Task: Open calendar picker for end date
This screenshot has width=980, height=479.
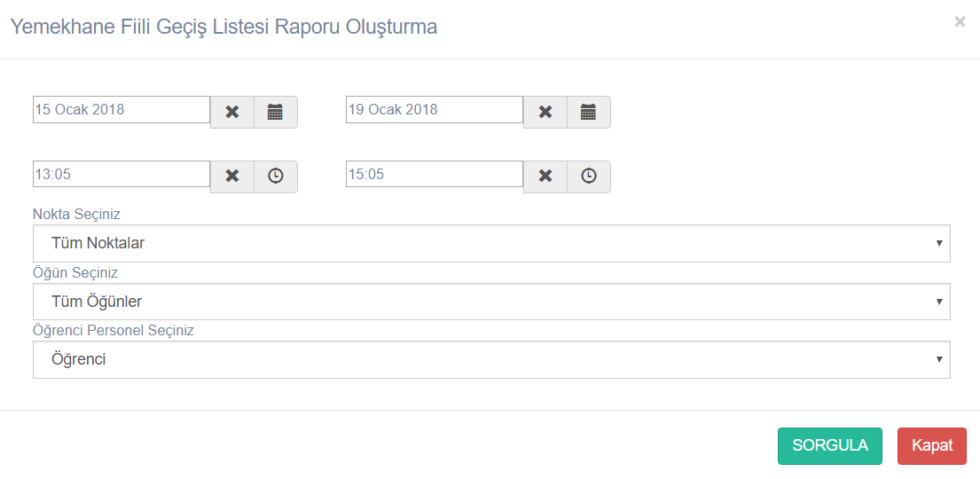Action: [x=589, y=112]
